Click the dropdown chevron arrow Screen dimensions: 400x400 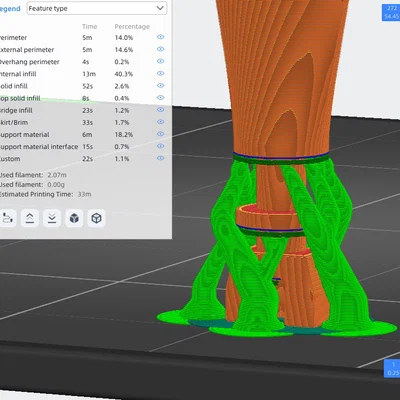[160, 8]
